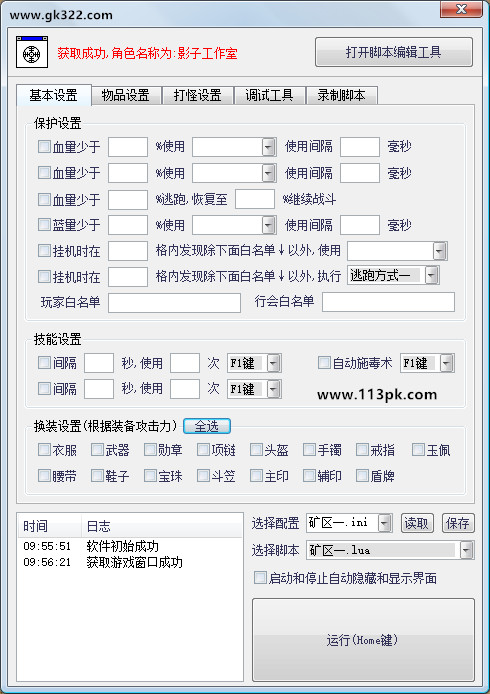
Task: Switch to the 录制脚本 tab
Action: point(341,96)
